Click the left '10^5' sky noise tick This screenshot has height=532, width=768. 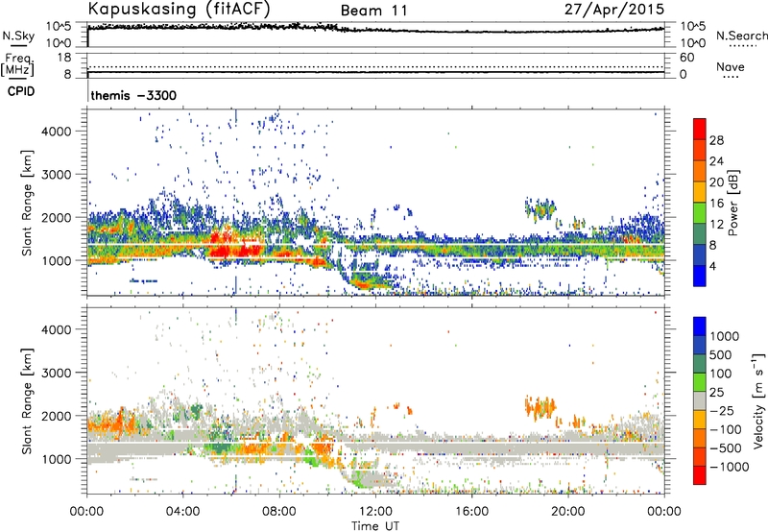(x=59, y=26)
